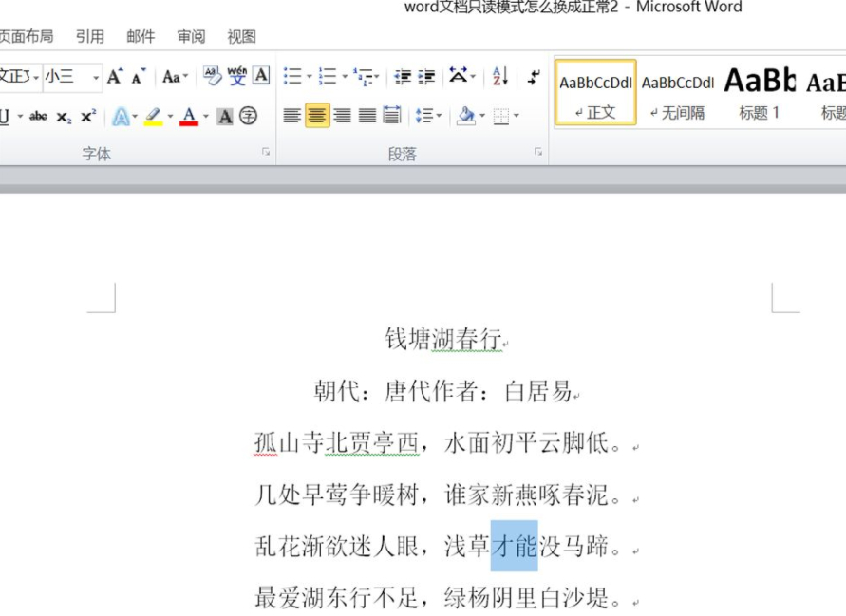Apply red font color to text
This screenshot has height=616, width=846.
(x=189, y=116)
